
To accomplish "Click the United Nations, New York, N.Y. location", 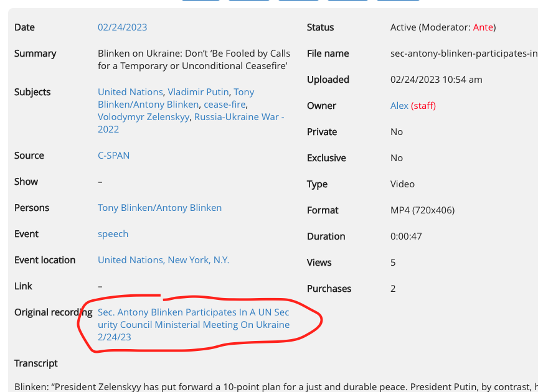I will click(x=163, y=260).
